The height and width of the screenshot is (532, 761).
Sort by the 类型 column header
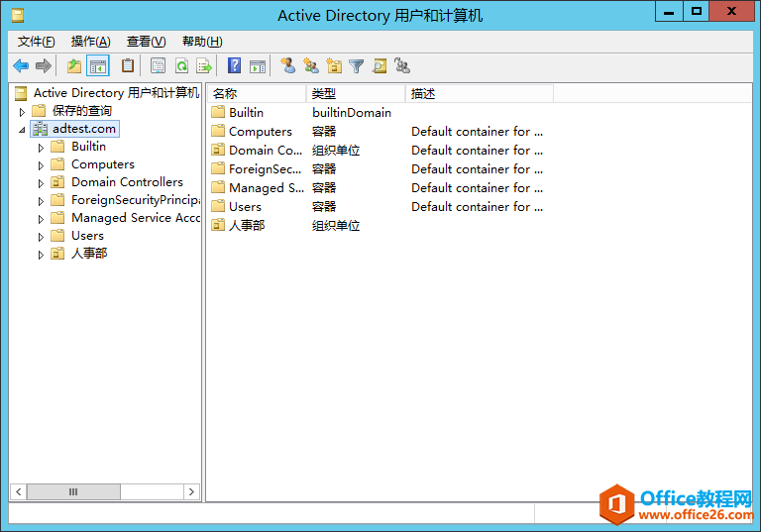pyautogui.click(x=356, y=94)
